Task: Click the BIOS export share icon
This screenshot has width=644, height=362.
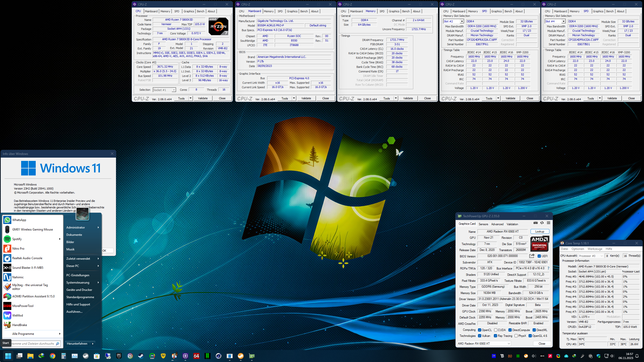Action: point(532,256)
